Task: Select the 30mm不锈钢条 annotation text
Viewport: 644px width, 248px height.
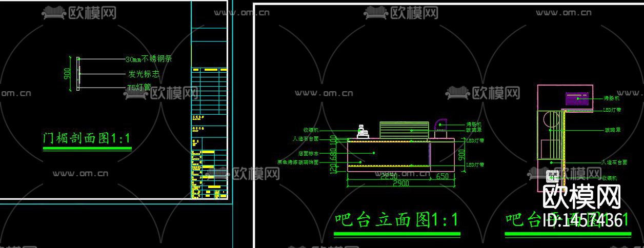Action: pyautogui.click(x=149, y=59)
